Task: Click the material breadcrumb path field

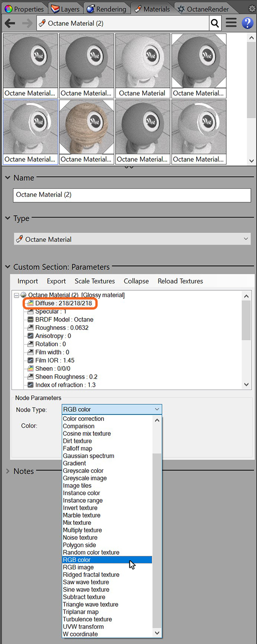Action: click(123, 23)
